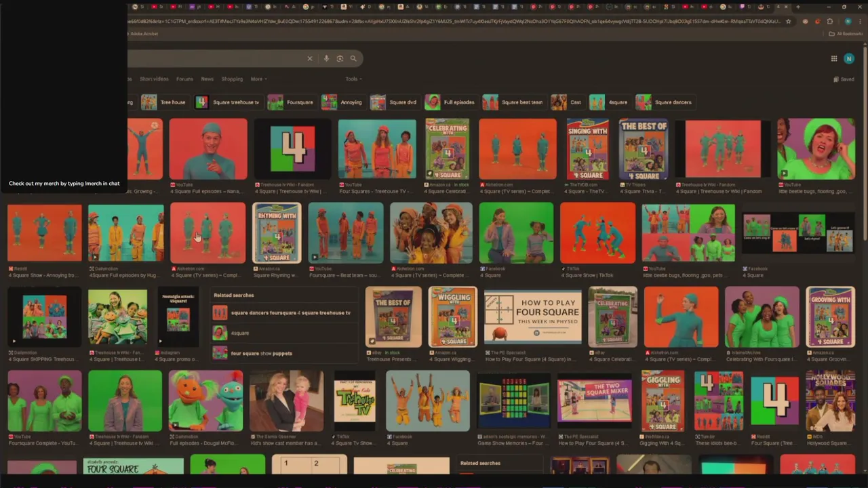Viewport: 868px width, 488px height.
Task: Open the Tools dropdown
Action: point(353,79)
